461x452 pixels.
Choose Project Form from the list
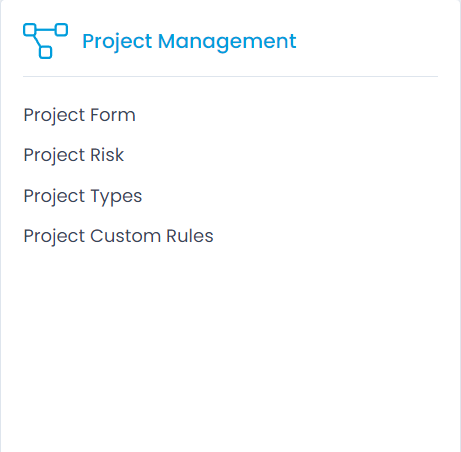point(79,116)
